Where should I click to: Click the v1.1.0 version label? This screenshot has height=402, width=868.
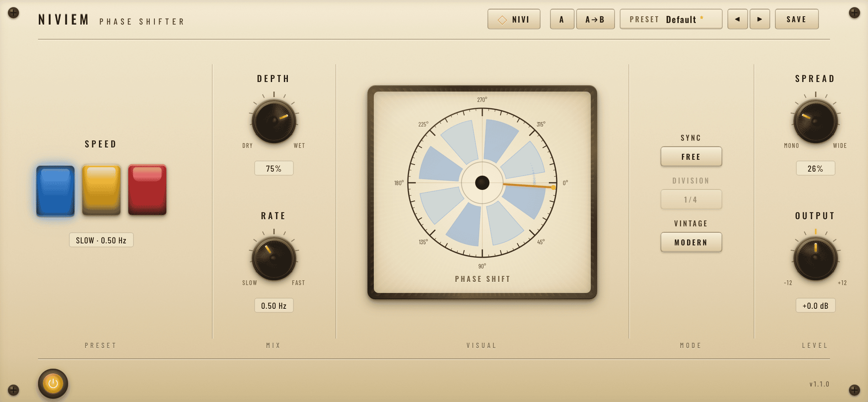819,384
